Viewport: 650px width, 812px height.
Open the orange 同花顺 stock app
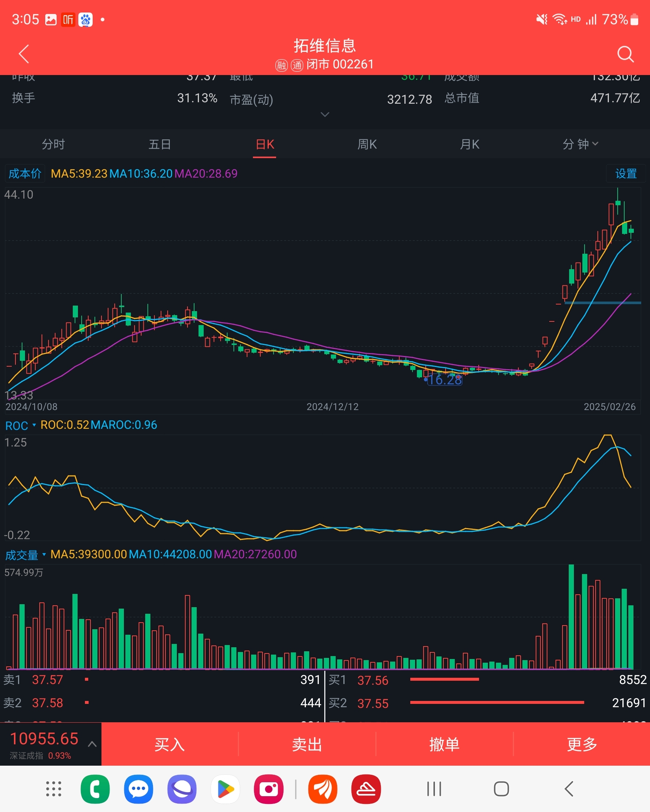coord(323,789)
